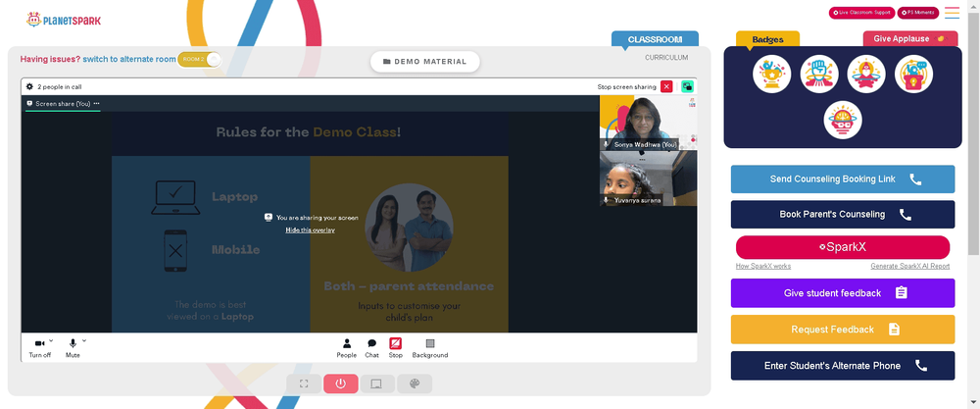This screenshot has width=980, height=409.
Task: Select Sonya Wadhwa video tile
Action: (x=648, y=123)
